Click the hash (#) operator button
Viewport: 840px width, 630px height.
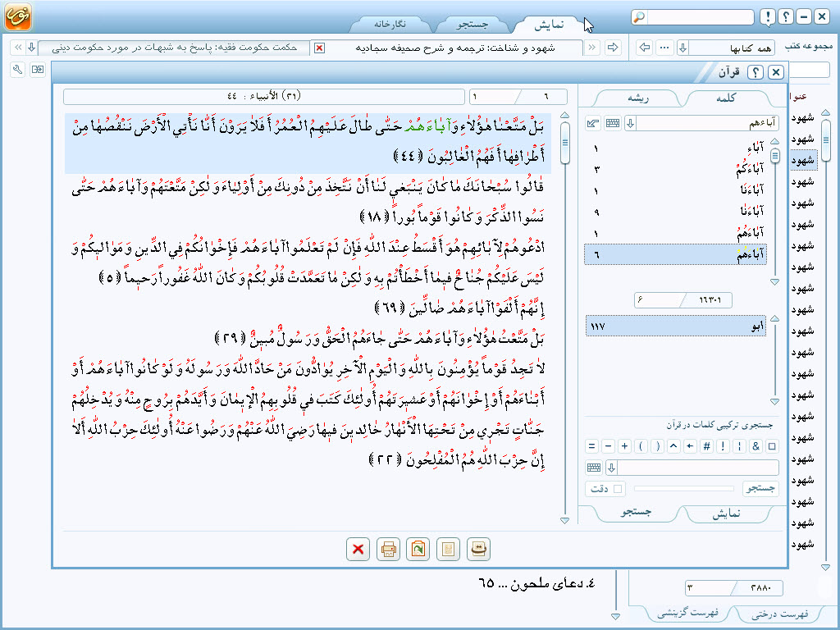coord(706,446)
